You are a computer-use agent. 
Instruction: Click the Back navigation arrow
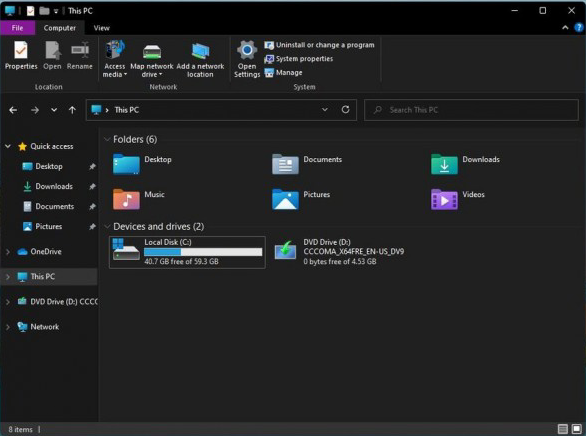tap(13, 110)
